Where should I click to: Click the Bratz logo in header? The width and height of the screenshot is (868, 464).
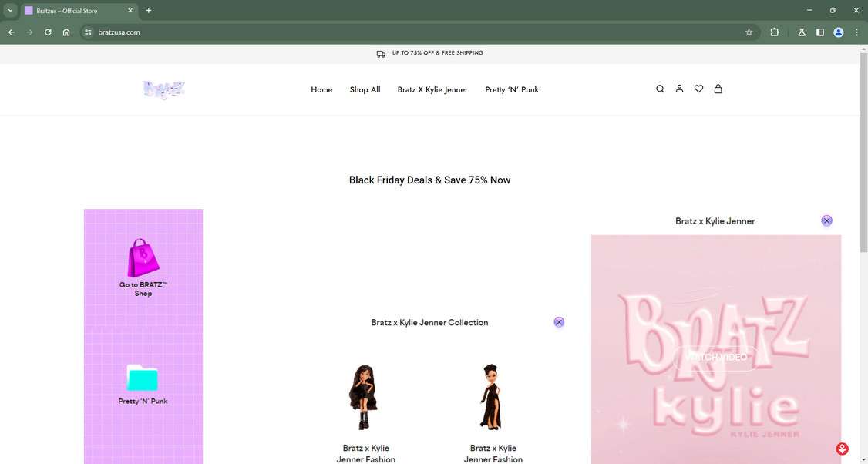click(163, 89)
